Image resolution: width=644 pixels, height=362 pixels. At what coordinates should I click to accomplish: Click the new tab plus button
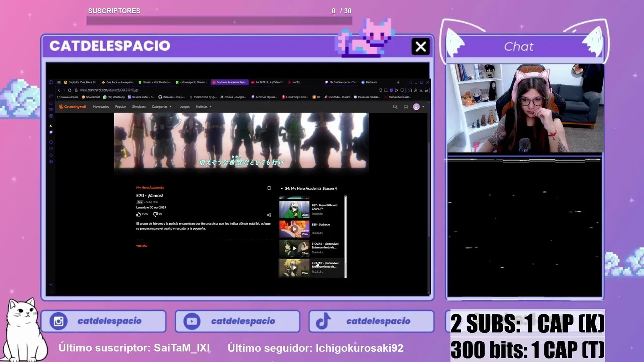pyautogui.click(x=398, y=82)
